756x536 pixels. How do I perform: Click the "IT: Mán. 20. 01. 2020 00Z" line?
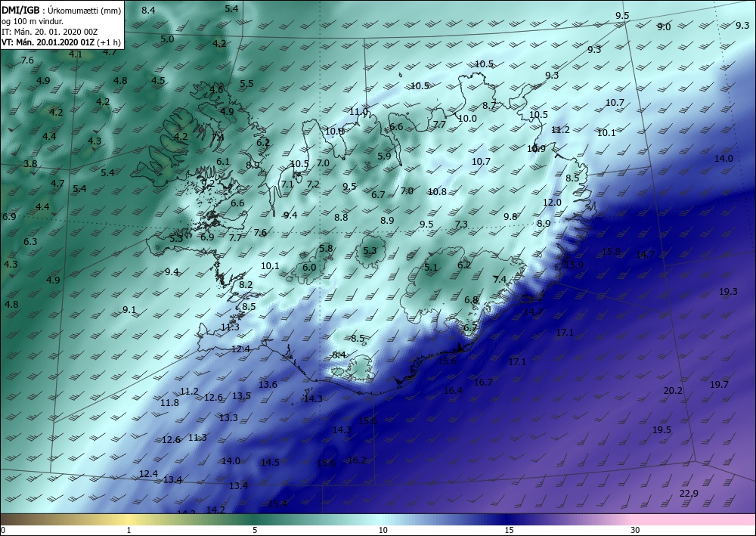click(x=50, y=31)
